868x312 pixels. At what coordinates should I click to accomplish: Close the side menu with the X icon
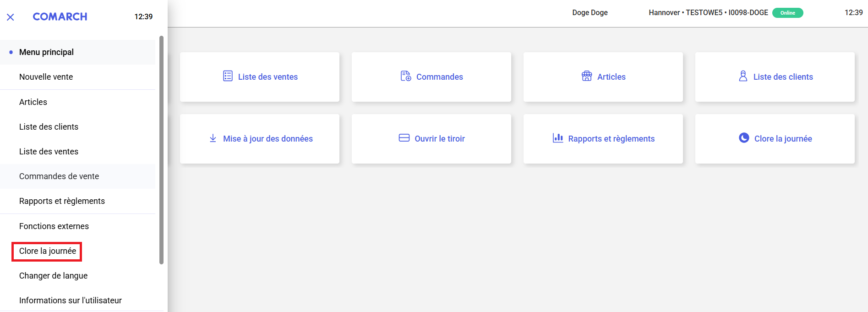[x=11, y=17]
